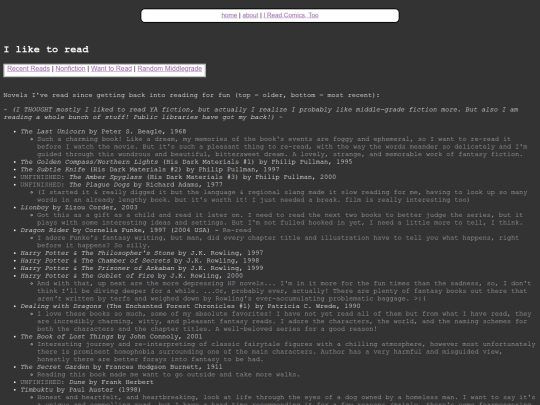Screen dimensions: 540x405
Task: Open the about page link
Action: tap(250, 15)
